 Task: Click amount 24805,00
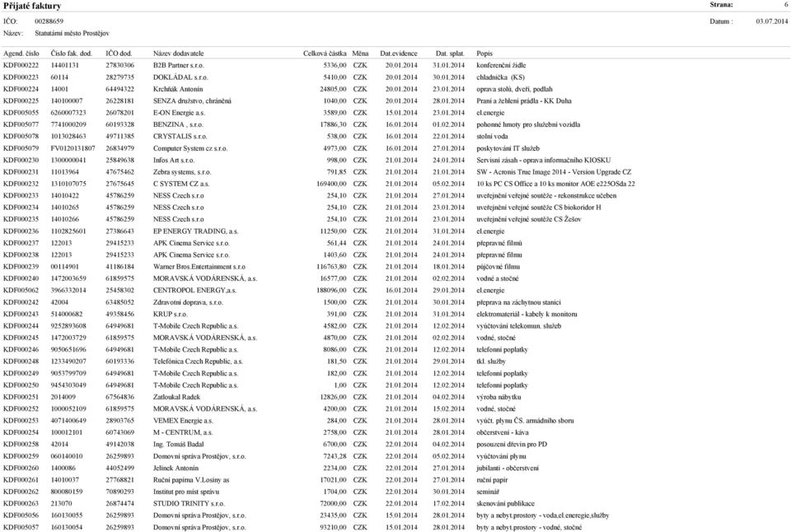click(x=333, y=89)
